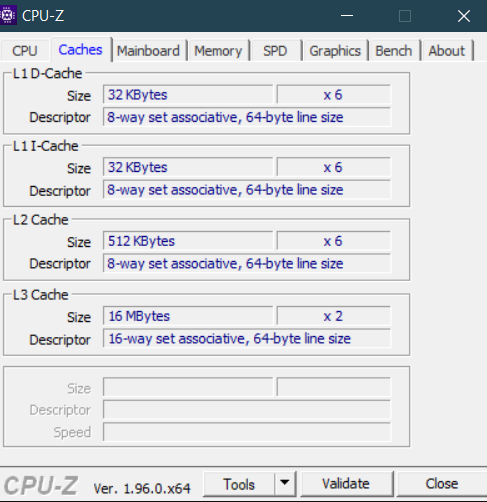Click the L1 I-Cache size field 32 KBytes
This screenshot has height=502, width=487.
[x=188, y=167]
